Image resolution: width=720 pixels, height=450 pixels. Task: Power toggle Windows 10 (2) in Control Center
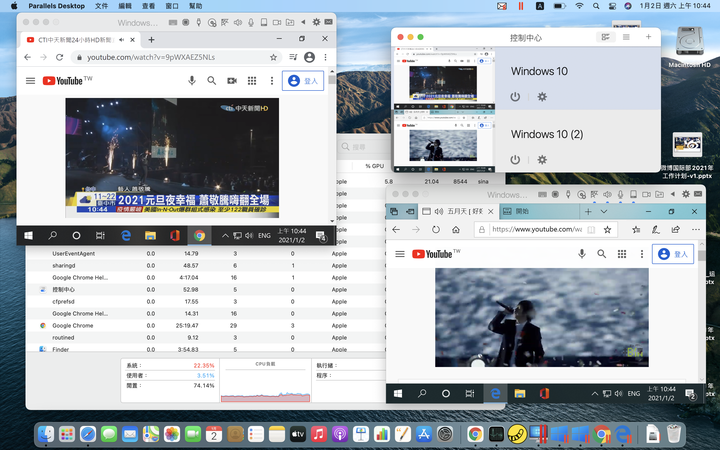(515, 160)
